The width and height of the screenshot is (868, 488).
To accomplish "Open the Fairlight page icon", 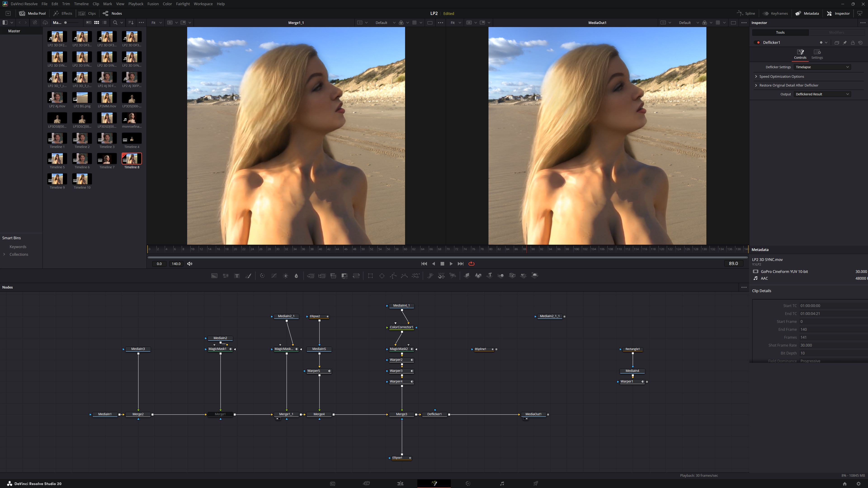I will [502, 484].
